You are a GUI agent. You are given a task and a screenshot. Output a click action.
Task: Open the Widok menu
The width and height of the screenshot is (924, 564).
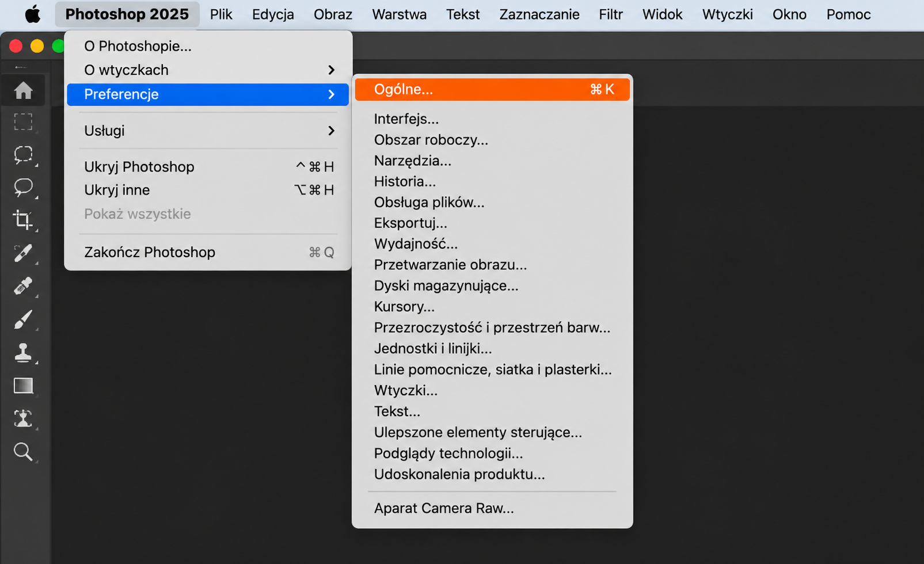pyautogui.click(x=663, y=14)
